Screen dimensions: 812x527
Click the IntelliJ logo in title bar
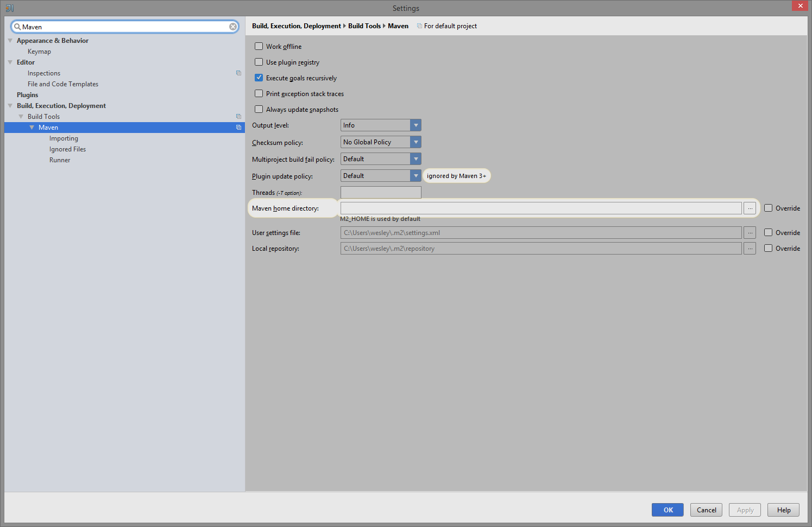9,8
